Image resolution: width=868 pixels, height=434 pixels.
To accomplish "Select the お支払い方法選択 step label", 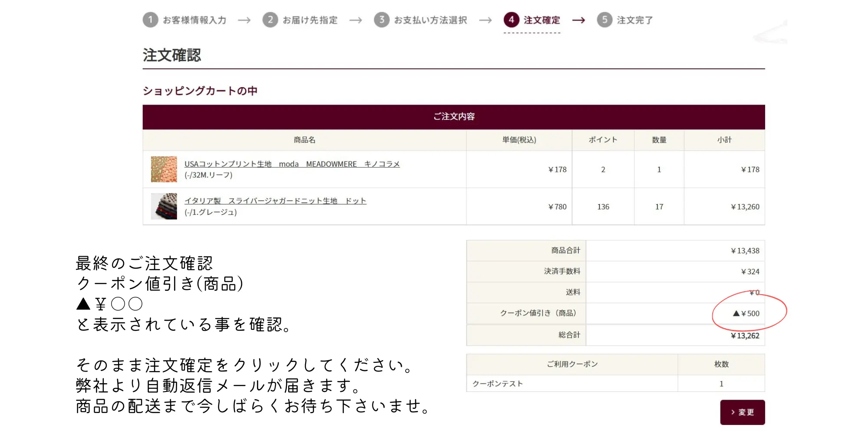I will [x=430, y=20].
